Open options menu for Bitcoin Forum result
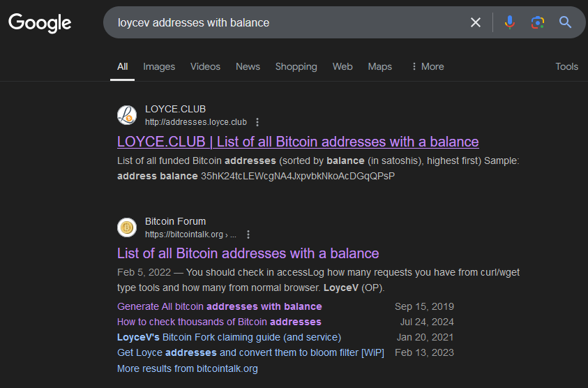The image size is (588, 388). (248, 234)
